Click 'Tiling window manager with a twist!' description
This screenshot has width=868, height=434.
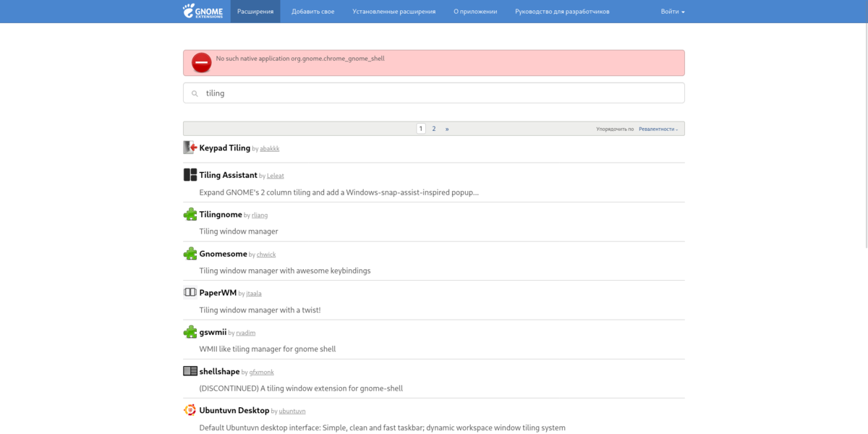260,310
